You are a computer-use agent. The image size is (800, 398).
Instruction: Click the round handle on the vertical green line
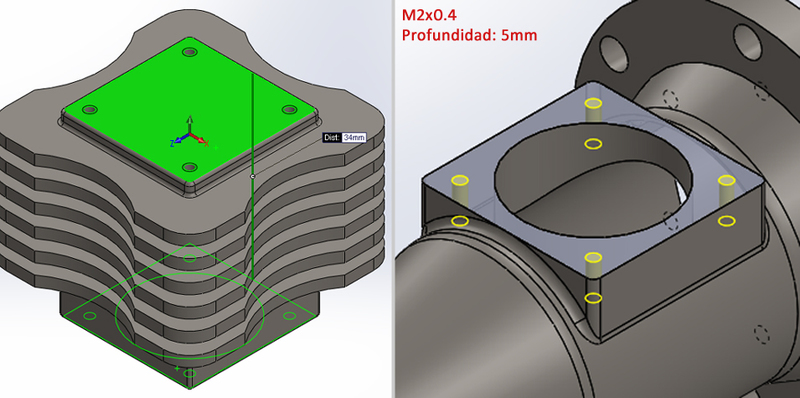pos(253,176)
